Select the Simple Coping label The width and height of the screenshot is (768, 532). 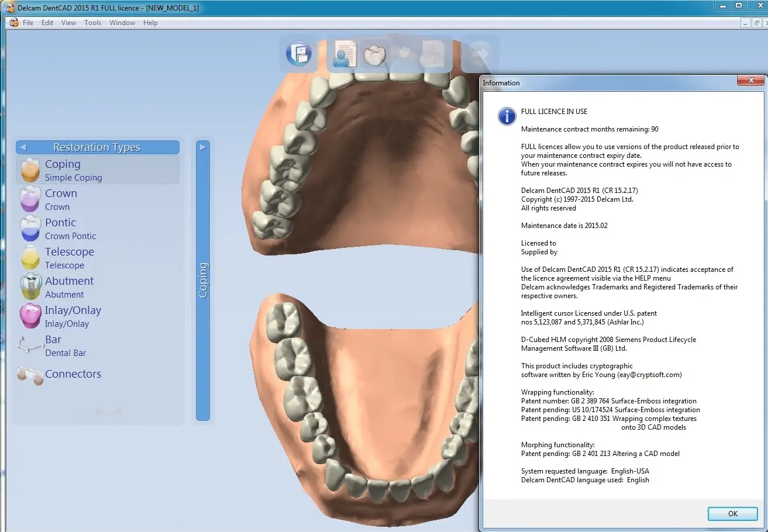click(74, 178)
